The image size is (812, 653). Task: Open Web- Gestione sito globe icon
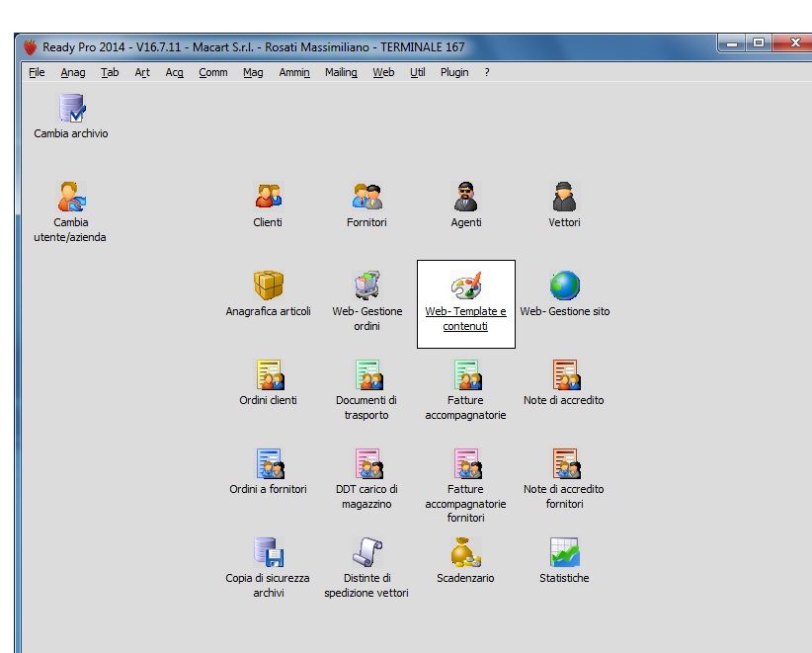[564, 286]
